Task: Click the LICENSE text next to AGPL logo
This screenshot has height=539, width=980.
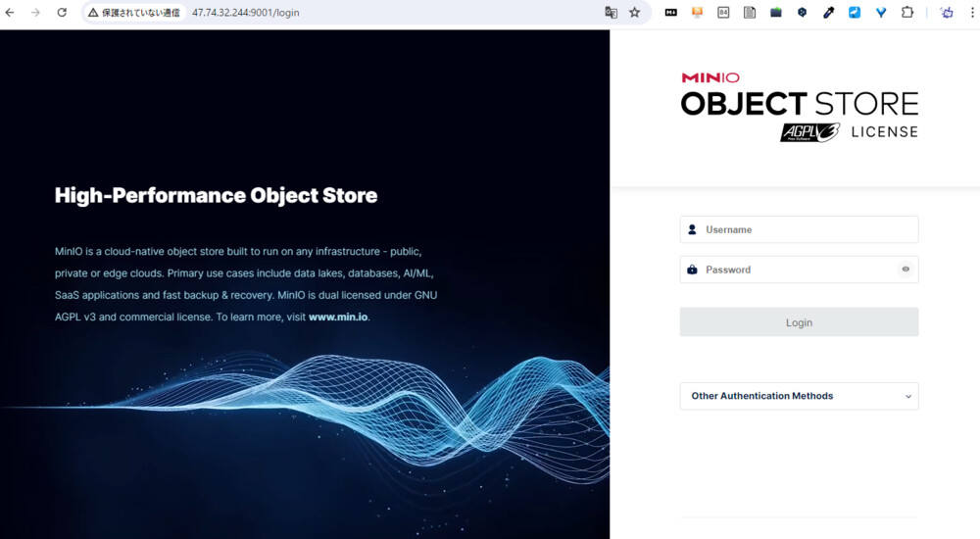Action: click(884, 132)
